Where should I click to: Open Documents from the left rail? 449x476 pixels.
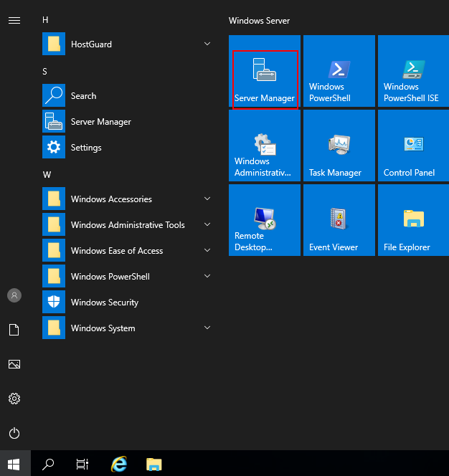click(14, 330)
